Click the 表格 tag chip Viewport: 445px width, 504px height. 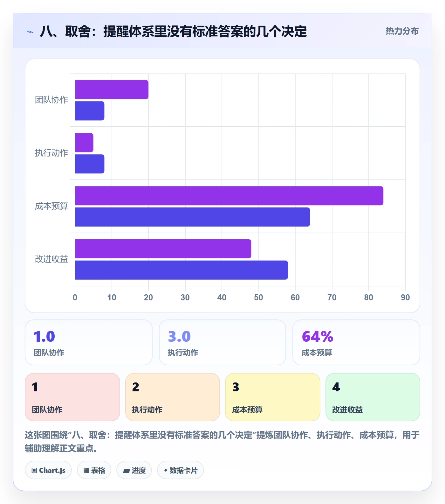[x=94, y=470]
